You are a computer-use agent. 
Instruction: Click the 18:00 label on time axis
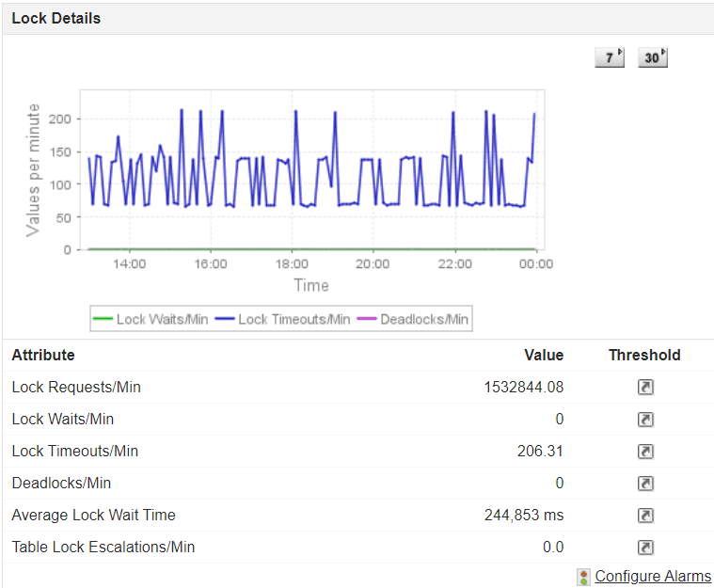293,264
